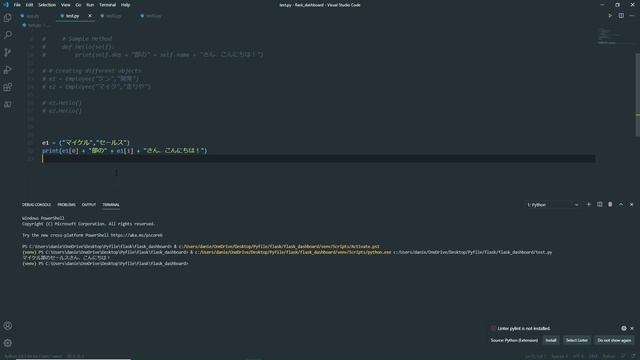Open the Remote Explorer view in activity bar

click(7, 104)
